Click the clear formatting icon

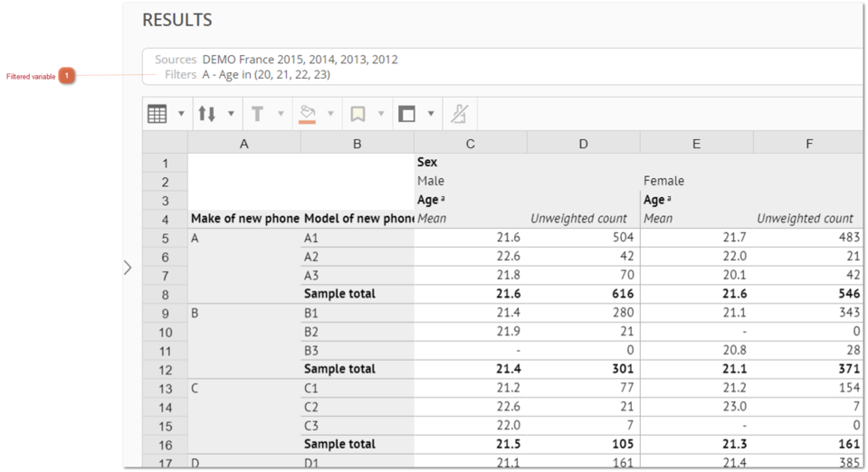pyautogui.click(x=459, y=114)
